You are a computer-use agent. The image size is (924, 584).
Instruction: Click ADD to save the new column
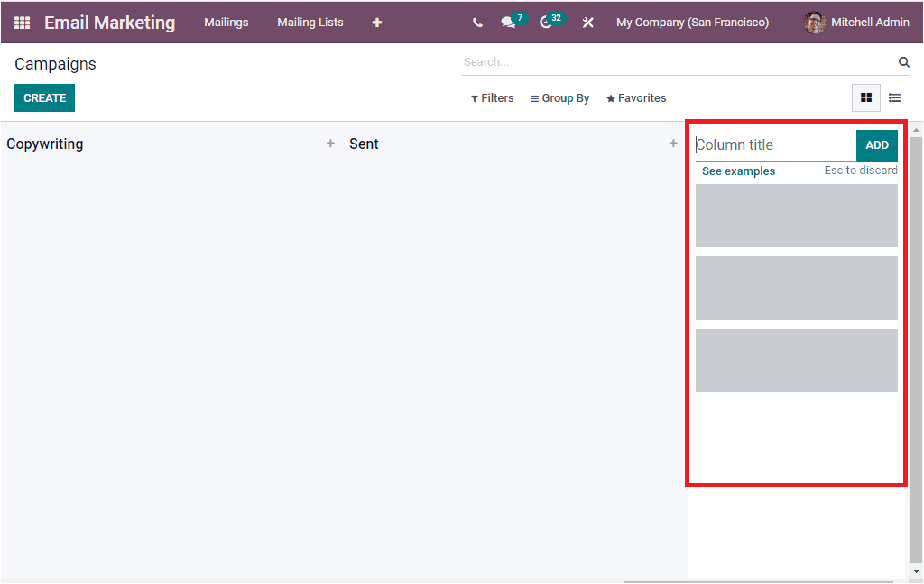[x=876, y=144]
